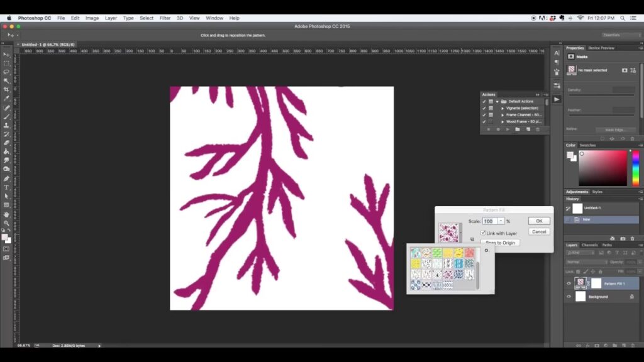This screenshot has width=644, height=362.
Task: Switch to the Channels tab
Action: point(589,245)
